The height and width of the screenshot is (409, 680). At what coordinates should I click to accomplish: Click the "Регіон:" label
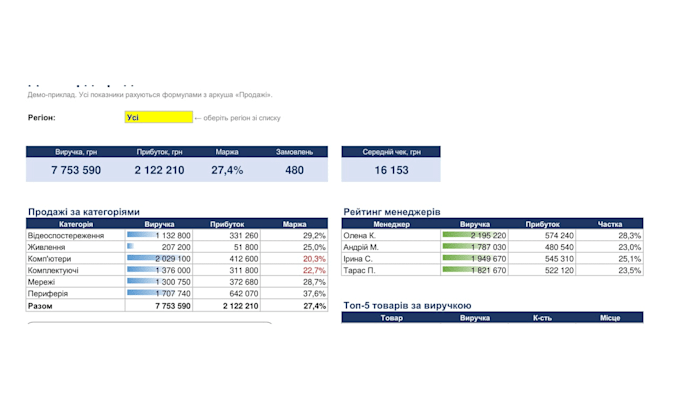[x=42, y=118]
